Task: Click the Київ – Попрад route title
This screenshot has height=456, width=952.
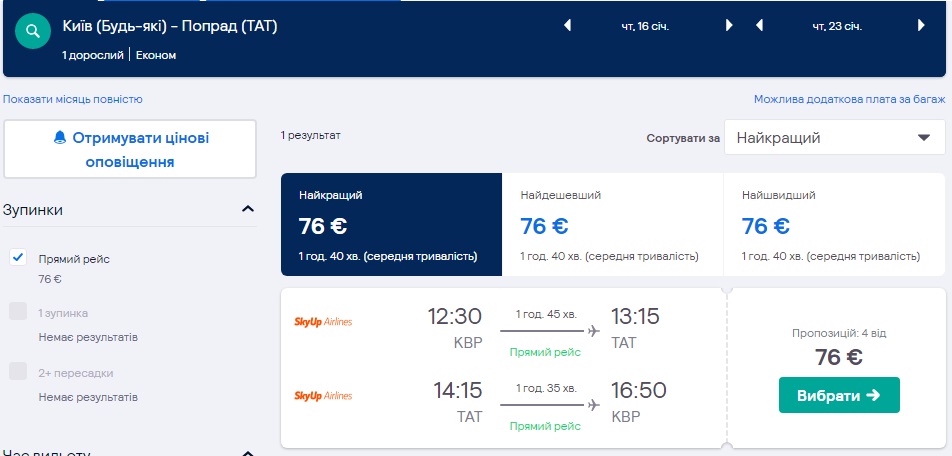Action: tap(170, 27)
